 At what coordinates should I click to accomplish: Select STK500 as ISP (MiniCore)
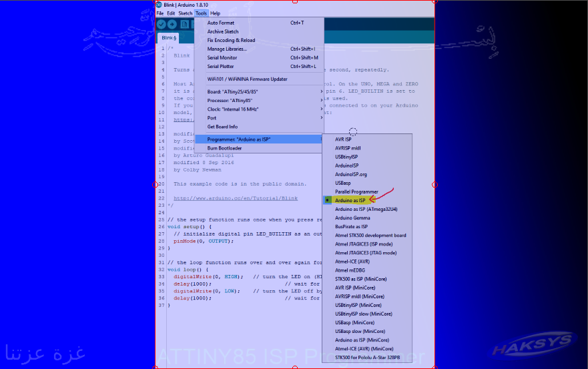(x=367, y=279)
